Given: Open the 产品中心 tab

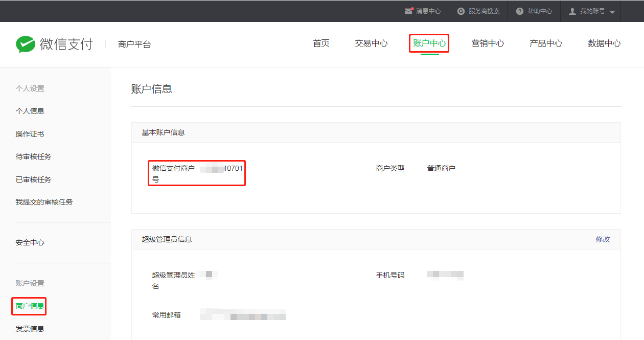Looking at the screenshot, I should [546, 43].
